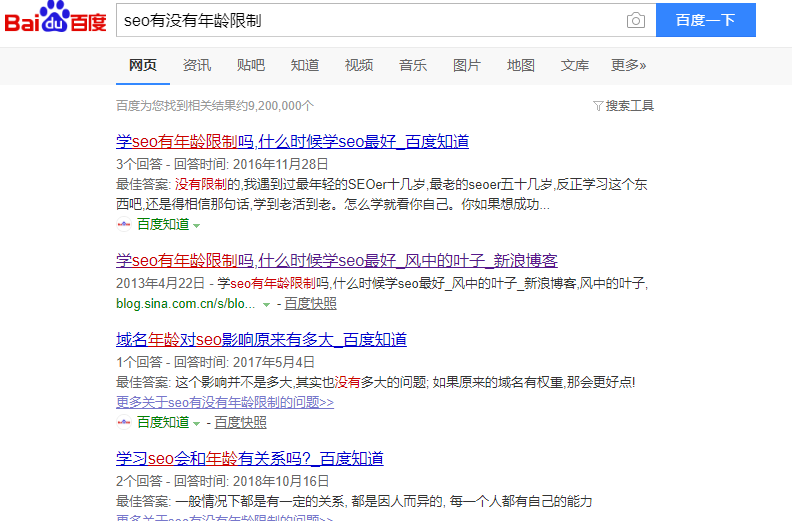Switch to the 资讯 tab

click(197, 65)
